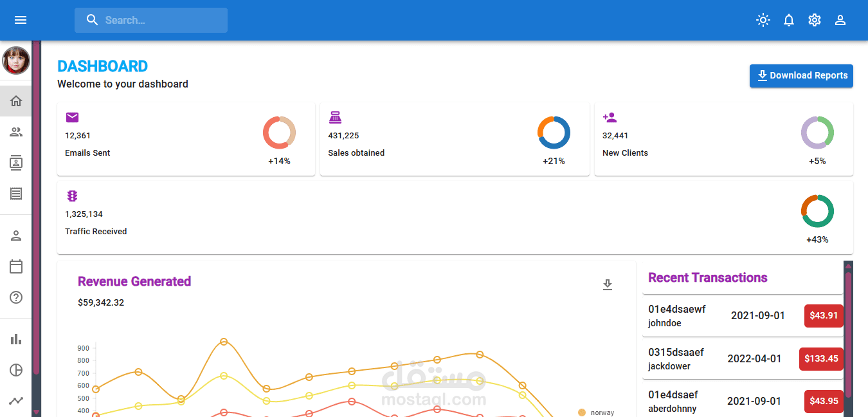868x417 pixels.
Task: Open the FAQ help icon in the sidebar
Action: coord(16,297)
